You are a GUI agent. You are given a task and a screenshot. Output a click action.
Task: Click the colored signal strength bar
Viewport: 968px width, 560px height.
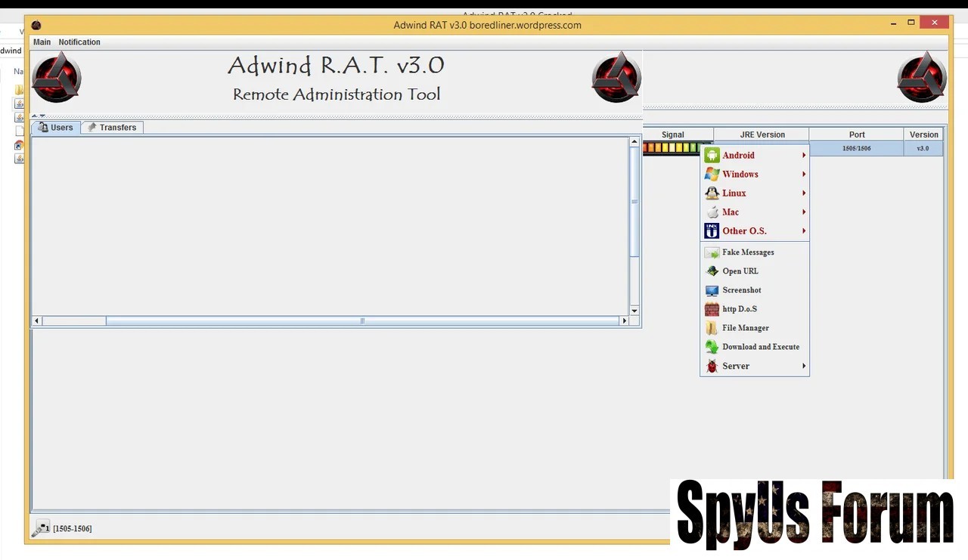672,148
